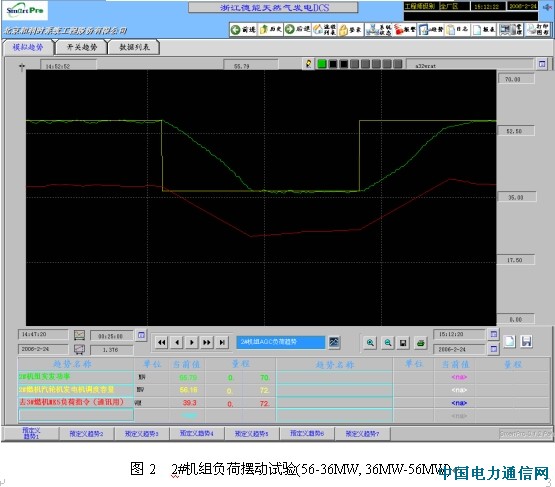
Task: Open calendar picker next to 15:12:20 time
Action: 494,334
